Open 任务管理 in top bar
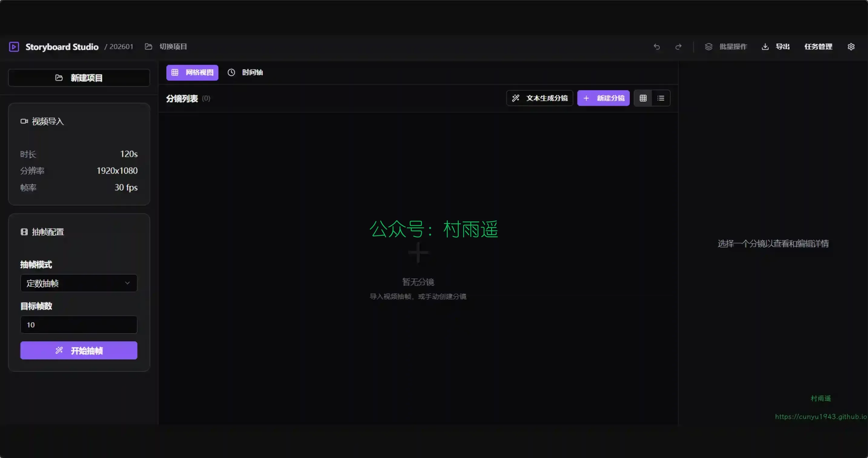This screenshot has height=458, width=868. 818,47
